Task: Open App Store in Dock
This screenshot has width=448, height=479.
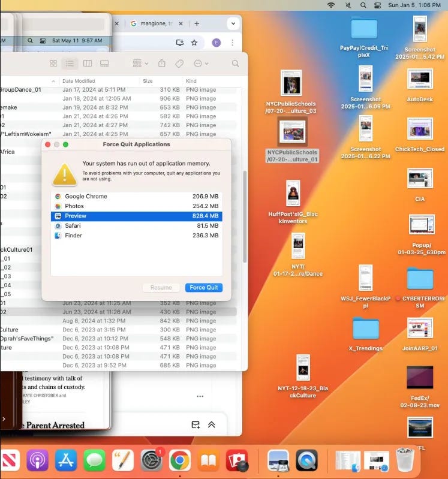Action: [66, 460]
